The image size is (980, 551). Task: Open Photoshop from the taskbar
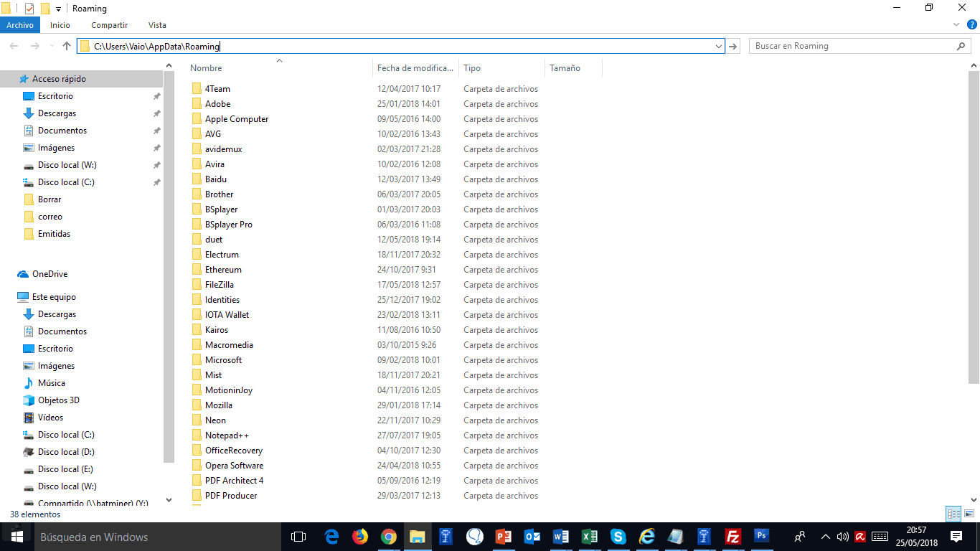762,537
